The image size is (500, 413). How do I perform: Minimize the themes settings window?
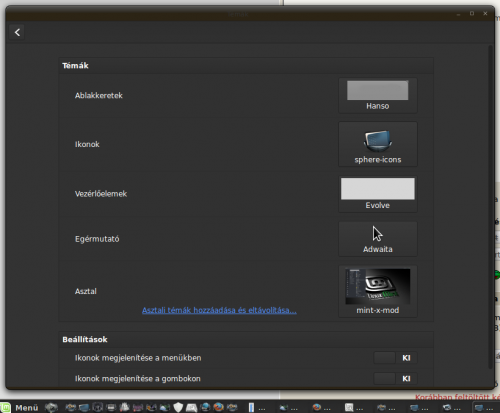click(459, 14)
